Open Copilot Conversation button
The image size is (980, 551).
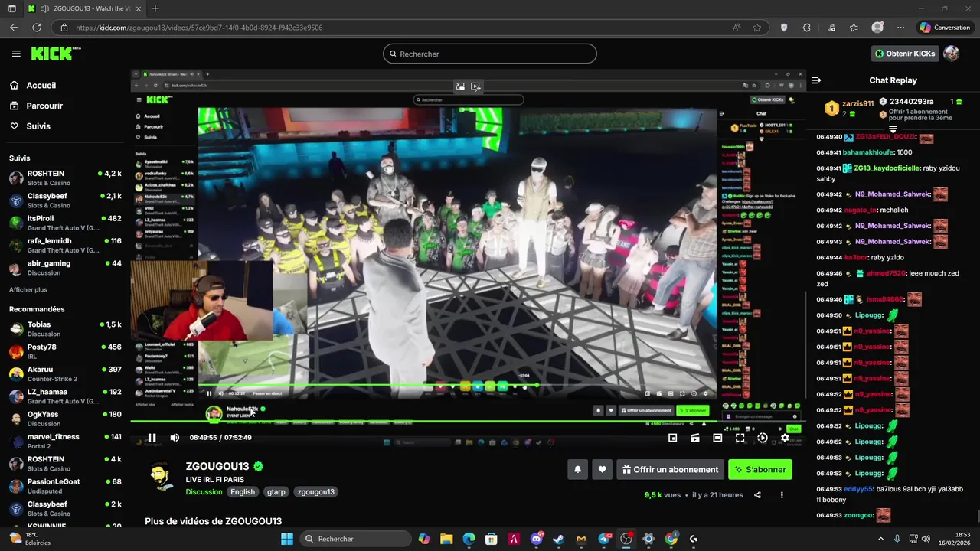(x=946, y=28)
